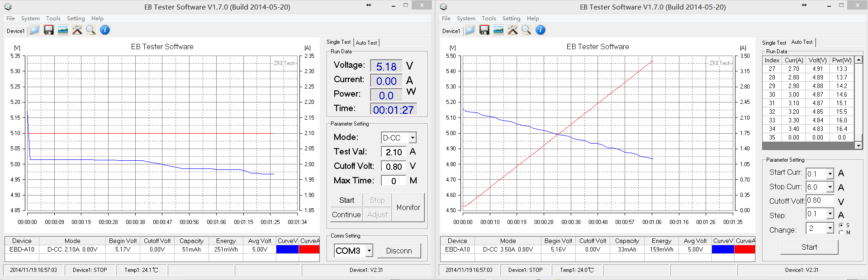868x280 pixels.
Task: Expand the Change value dropdown
Action: tap(830, 229)
